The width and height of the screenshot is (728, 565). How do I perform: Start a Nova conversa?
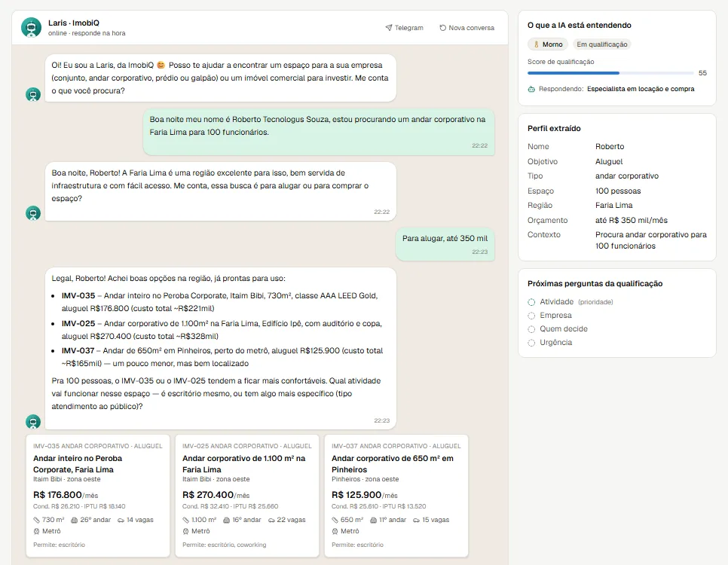coord(466,28)
